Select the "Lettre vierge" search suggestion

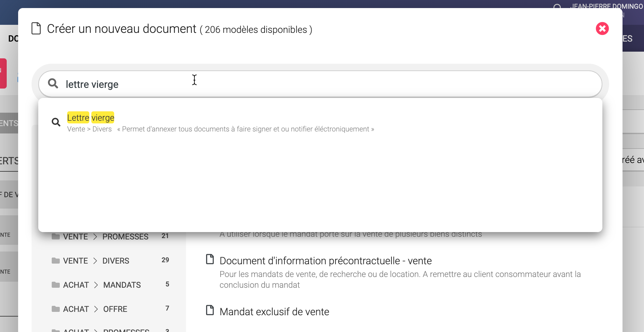[x=91, y=118]
